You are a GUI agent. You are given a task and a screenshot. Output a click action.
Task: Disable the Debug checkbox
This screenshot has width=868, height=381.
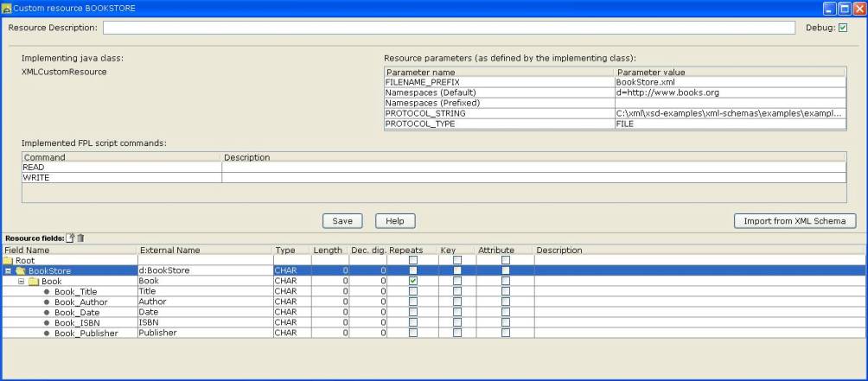coord(843,28)
